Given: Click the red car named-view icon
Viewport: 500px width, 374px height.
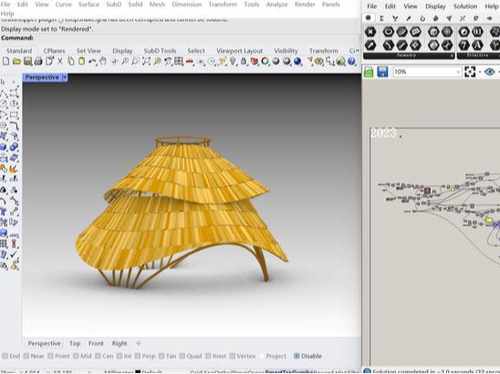Looking at the screenshot, I should tap(190, 62).
